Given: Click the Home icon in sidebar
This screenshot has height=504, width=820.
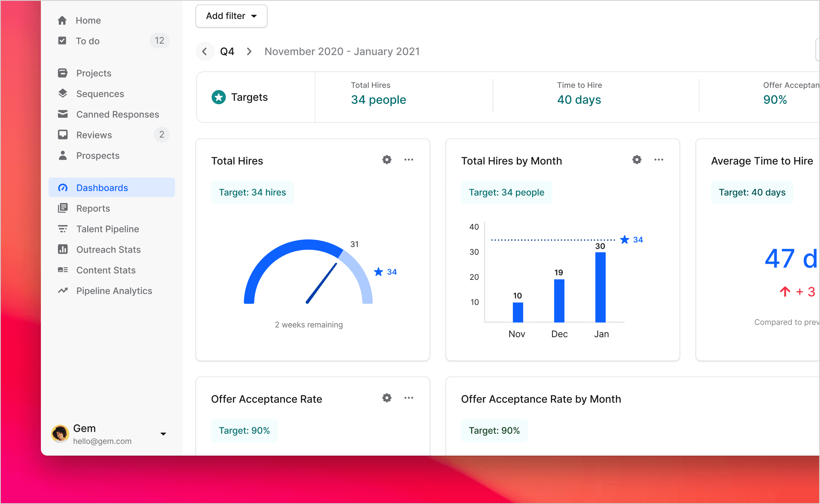Looking at the screenshot, I should click(62, 21).
